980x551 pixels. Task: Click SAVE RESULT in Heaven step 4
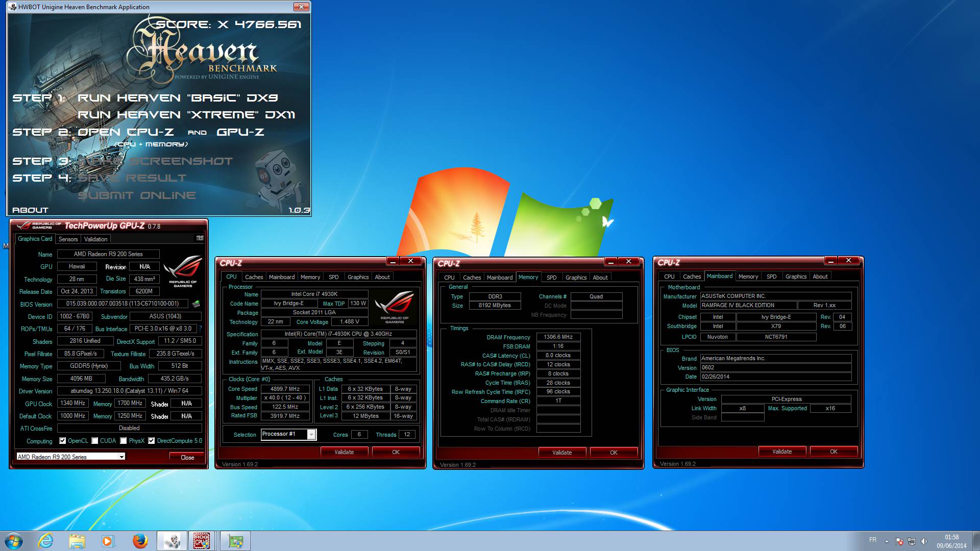(132, 178)
